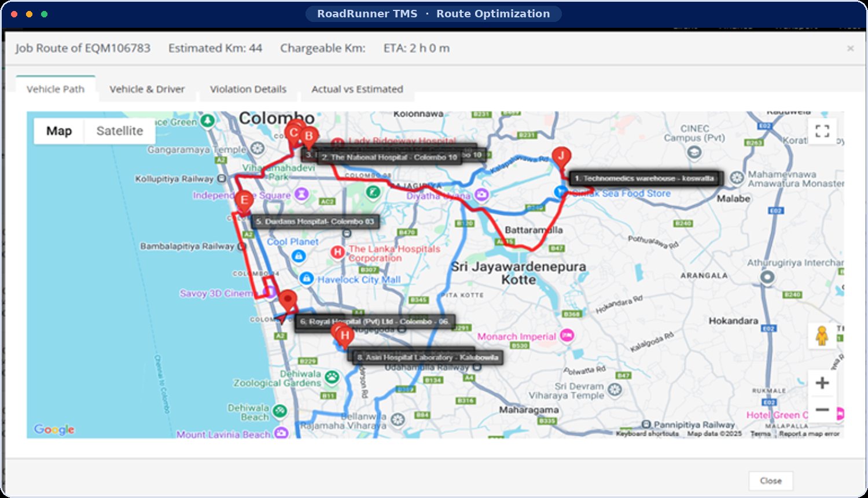
Task: Toggle fullscreen map view
Action: [822, 131]
